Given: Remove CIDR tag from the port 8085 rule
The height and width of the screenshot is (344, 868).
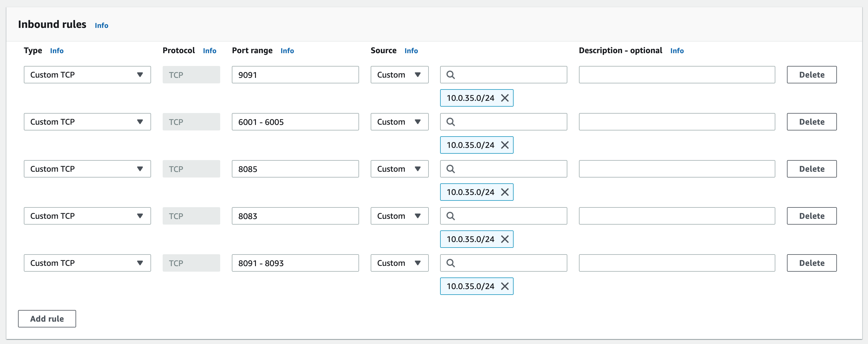Looking at the screenshot, I should pyautogui.click(x=504, y=192).
